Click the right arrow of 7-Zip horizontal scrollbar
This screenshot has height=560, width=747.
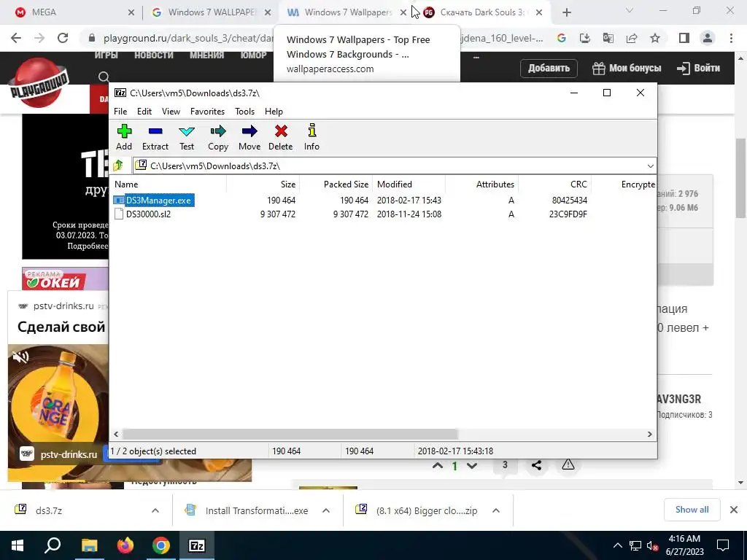pyautogui.click(x=650, y=435)
